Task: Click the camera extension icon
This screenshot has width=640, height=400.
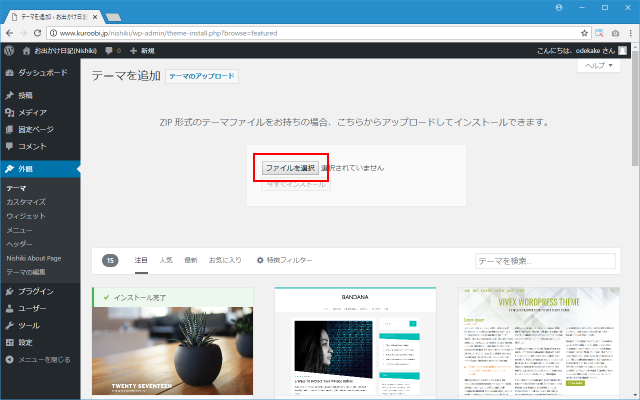Action: pyautogui.click(x=616, y=33)
